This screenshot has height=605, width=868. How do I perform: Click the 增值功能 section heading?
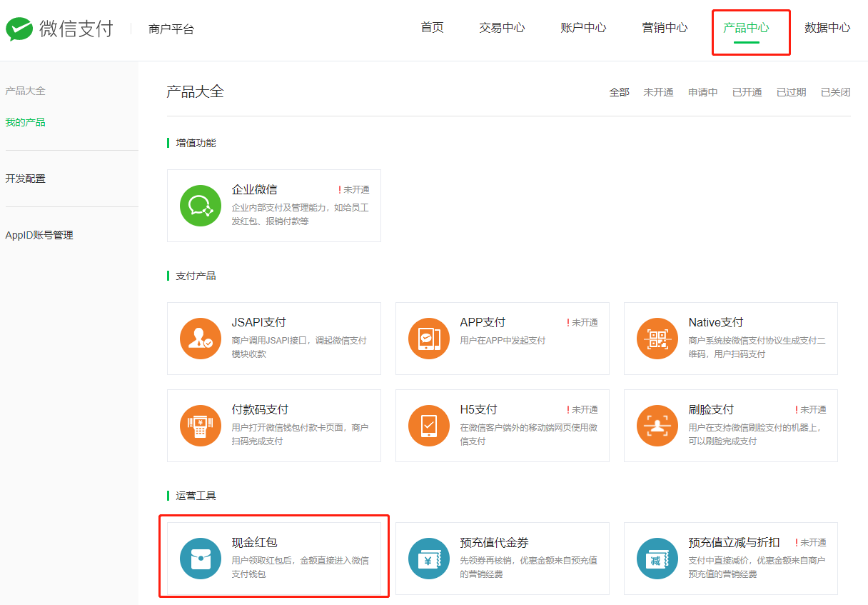pyautogui.click(x=196, y=143)
